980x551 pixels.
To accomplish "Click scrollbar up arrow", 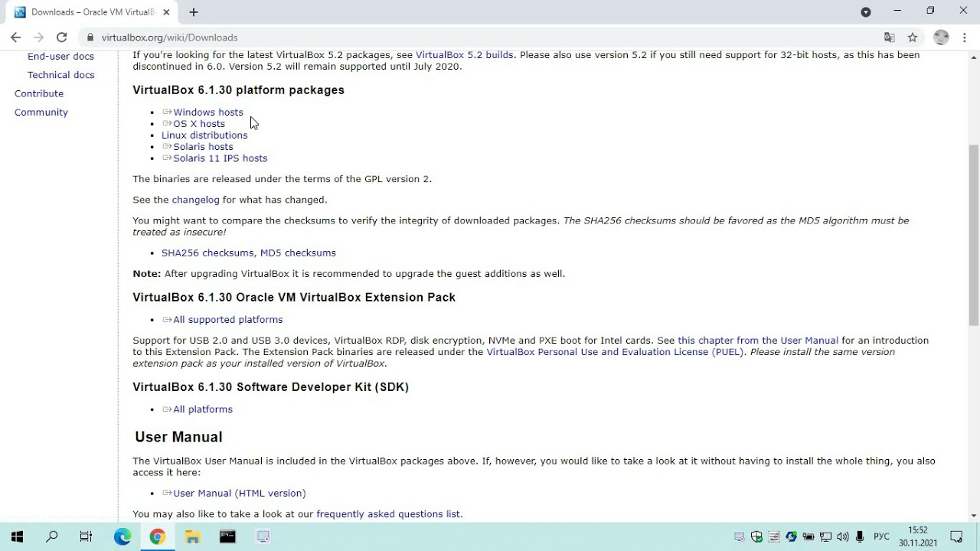I will coord(974,56).
